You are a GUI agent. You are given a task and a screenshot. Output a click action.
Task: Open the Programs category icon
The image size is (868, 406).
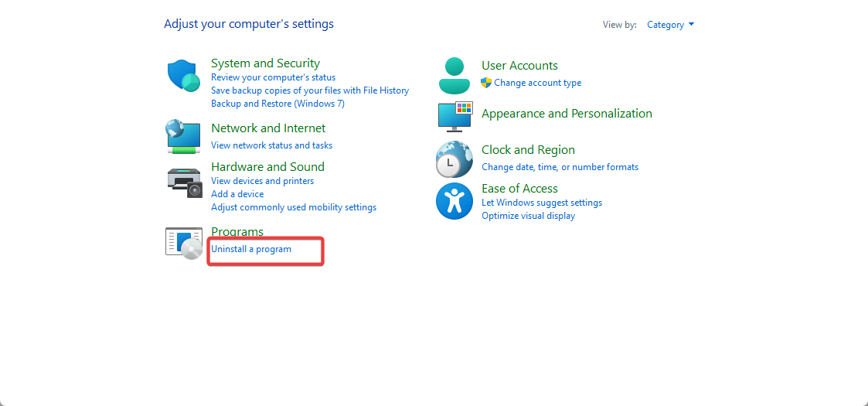[x=184, y=242]
